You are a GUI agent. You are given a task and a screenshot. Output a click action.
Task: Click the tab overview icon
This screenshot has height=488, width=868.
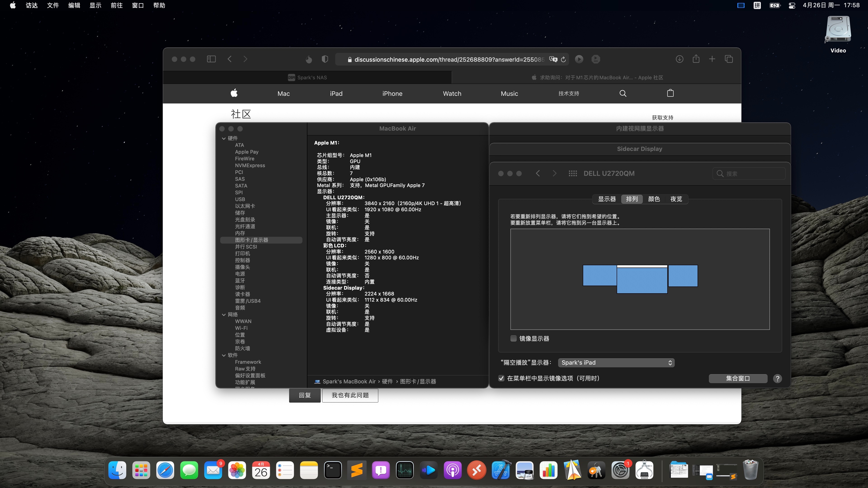(x=729, y=59)
